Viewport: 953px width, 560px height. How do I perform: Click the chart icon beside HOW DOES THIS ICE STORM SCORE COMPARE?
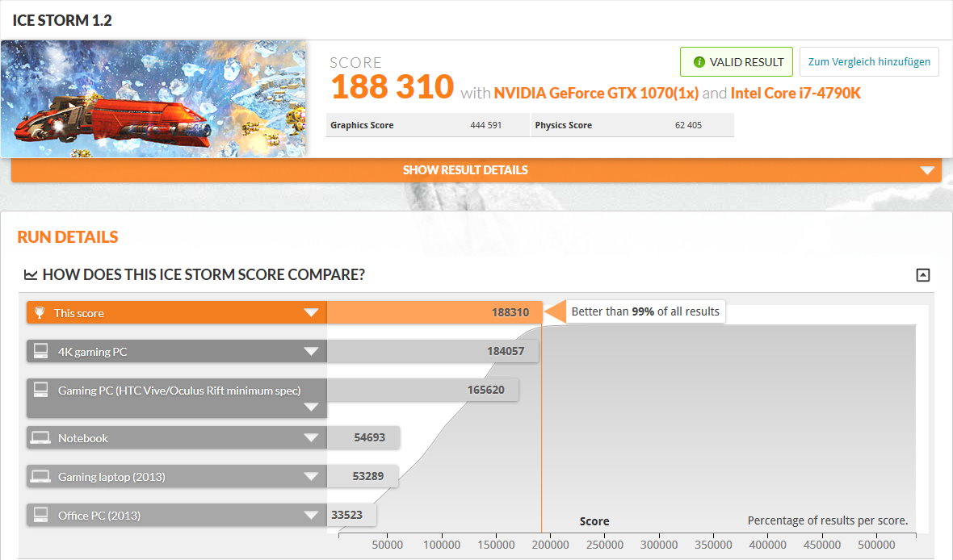(31, 274)
